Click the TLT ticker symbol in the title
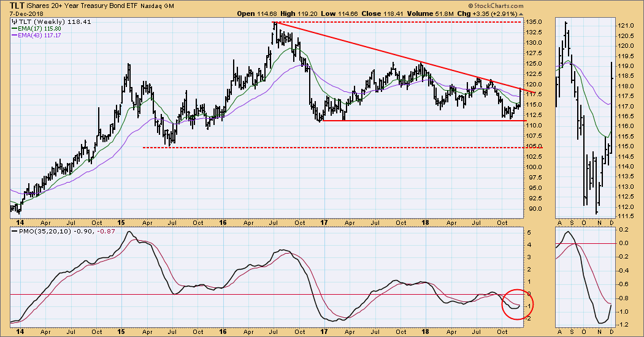Viewport: 644px width, 337px height. (x=17, y=6)
